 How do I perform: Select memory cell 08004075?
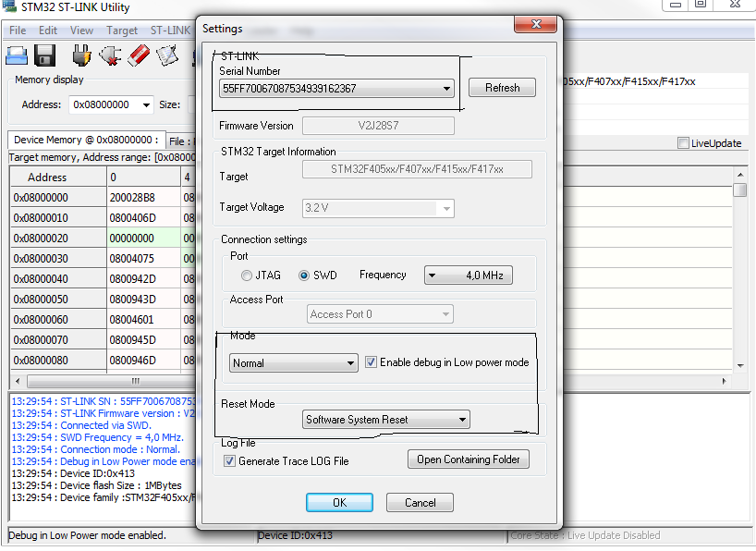click(x=143, y=258)
